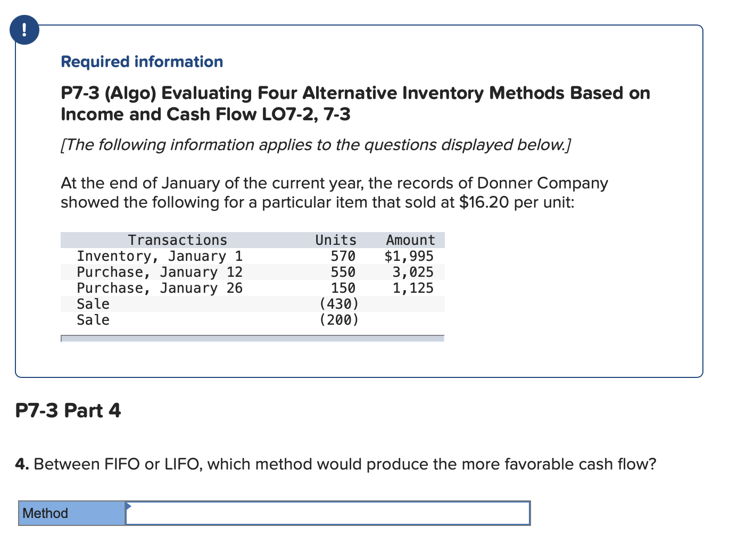Click the question 4 text about cash flow
The image size is (746, 560).
336,464
